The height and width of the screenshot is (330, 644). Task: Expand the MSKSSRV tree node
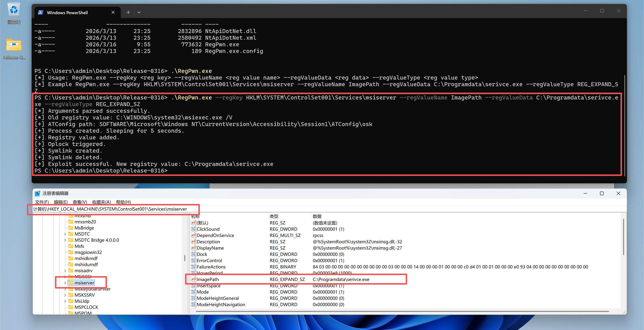pyautogui.click(x=65, y=295)
